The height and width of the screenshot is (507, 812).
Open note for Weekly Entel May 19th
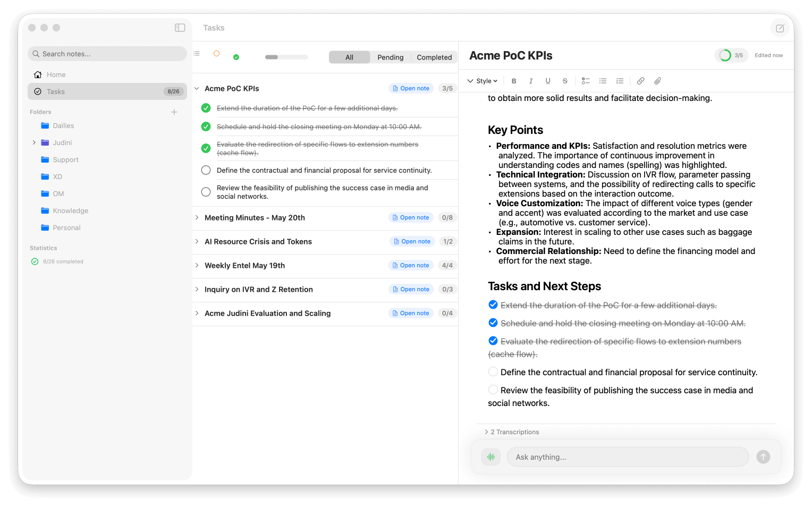[x=411, y=265]
